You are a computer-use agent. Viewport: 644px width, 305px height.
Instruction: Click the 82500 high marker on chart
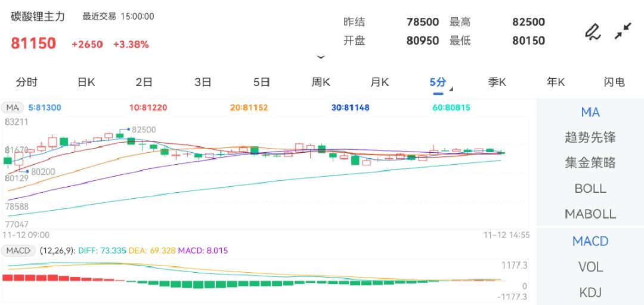144,130
